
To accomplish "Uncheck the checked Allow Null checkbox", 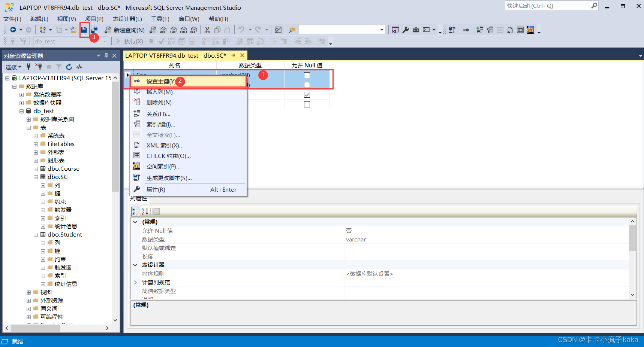I will [x=307, y=95].
